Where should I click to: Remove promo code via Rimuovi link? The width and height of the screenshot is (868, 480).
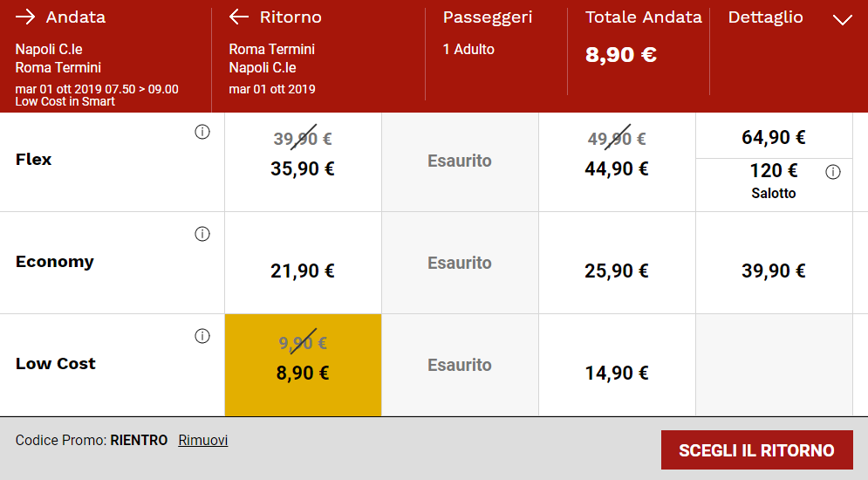[203, 441]
